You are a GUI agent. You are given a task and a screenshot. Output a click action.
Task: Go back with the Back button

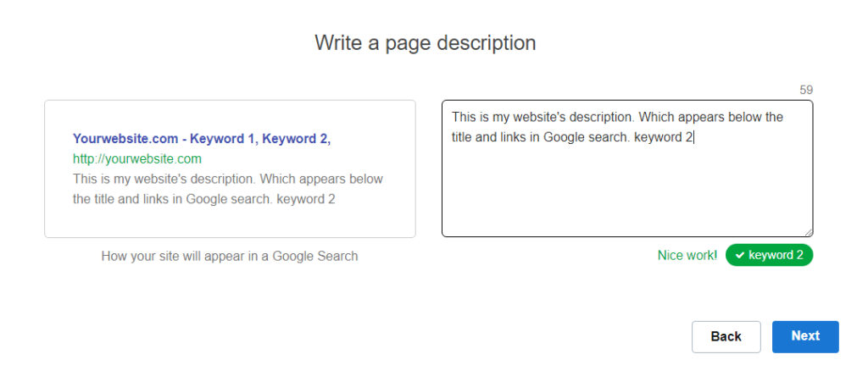point(726,336)
